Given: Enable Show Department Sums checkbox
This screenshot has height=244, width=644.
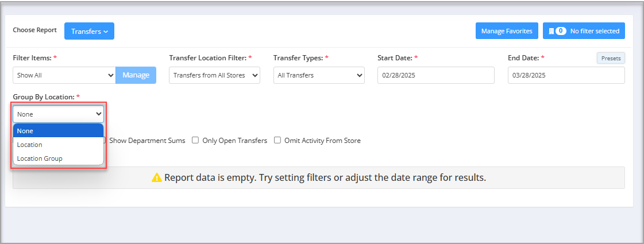Looking at the screenshot, I should pos(105,140).
